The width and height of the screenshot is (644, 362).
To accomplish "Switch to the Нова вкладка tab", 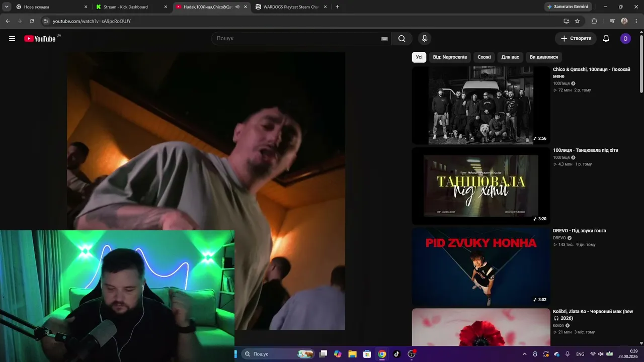I will click(51, 7).
